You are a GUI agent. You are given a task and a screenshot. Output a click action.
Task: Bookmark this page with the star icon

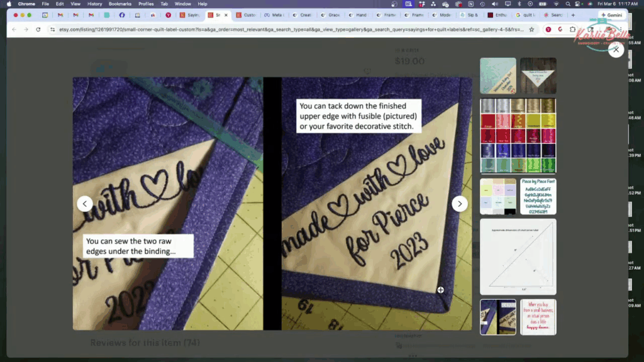coord(531,30)
